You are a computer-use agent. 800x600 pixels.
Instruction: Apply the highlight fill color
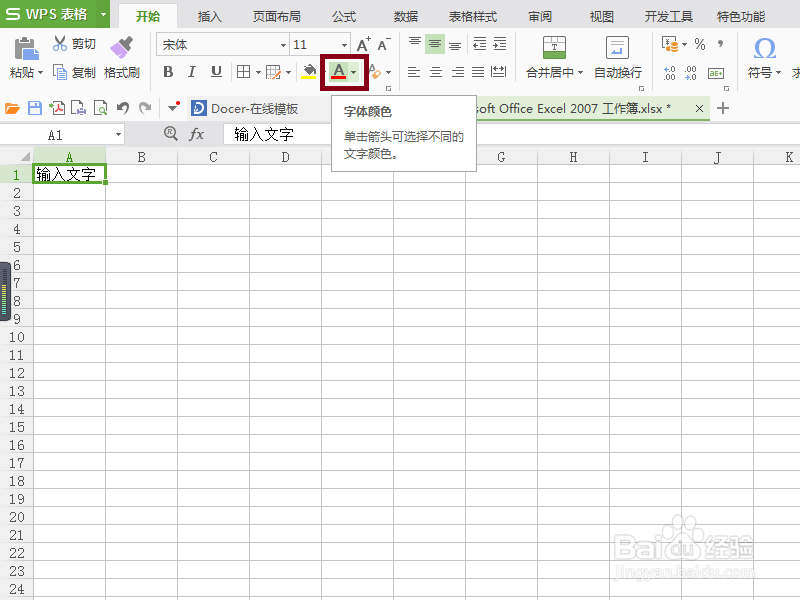tap(308, 71)
